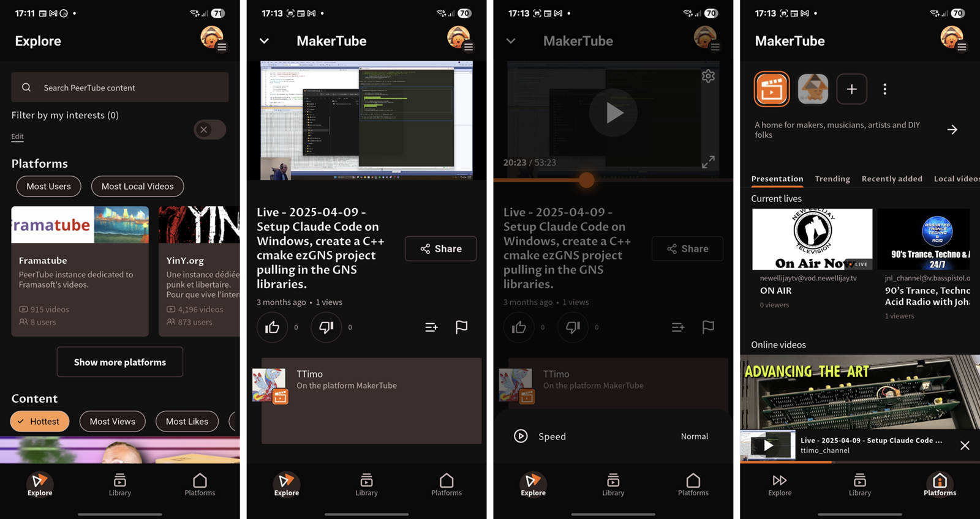The height and width of the screenshot is (519, 980).
Task: Open avatar menu above the platform add button
Action: coord(954,39)
